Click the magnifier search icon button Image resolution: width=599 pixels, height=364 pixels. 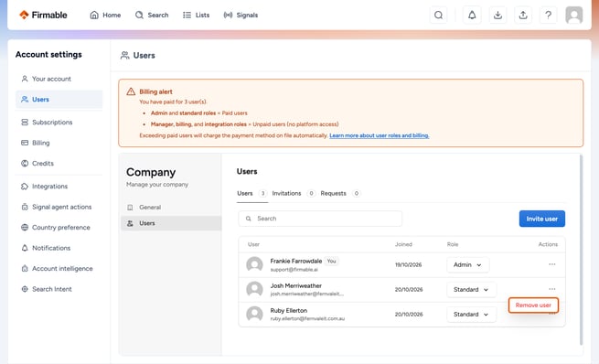tap(439, 15)
